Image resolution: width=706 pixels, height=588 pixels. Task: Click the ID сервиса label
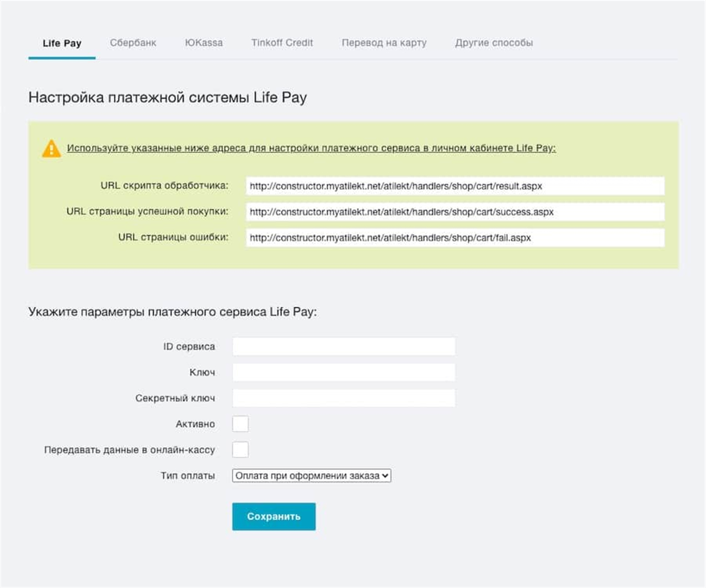coord(189,346)
